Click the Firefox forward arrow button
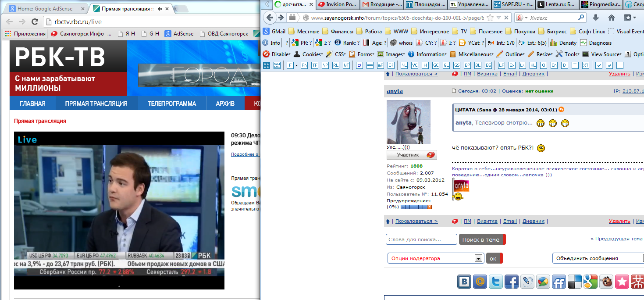Image resolution: width=644 pixels, height=300 pixels. click(281, 18)
